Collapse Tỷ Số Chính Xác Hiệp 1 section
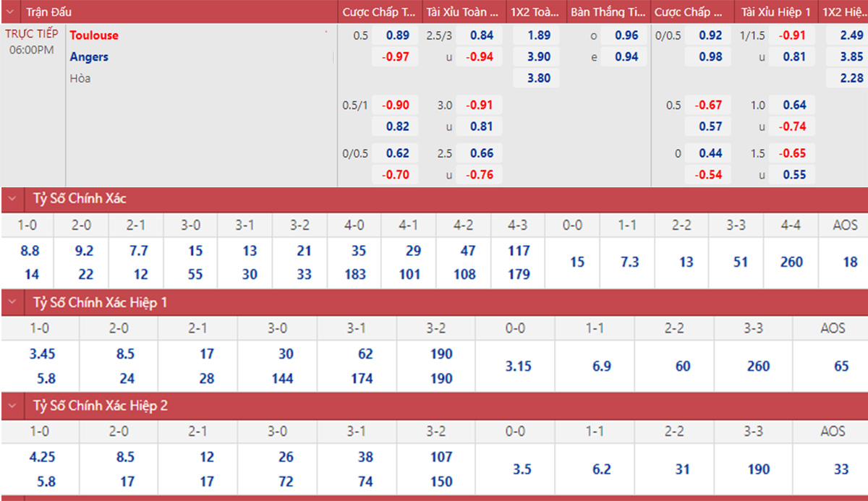The height and width of the screenshot is (501, 868). coord(12,303)
